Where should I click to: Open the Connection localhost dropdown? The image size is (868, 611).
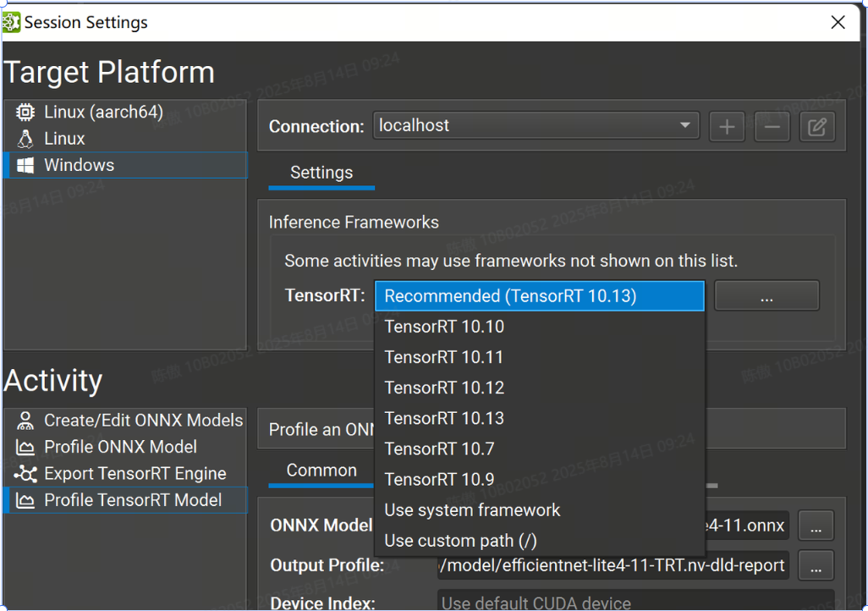point(536,126)
